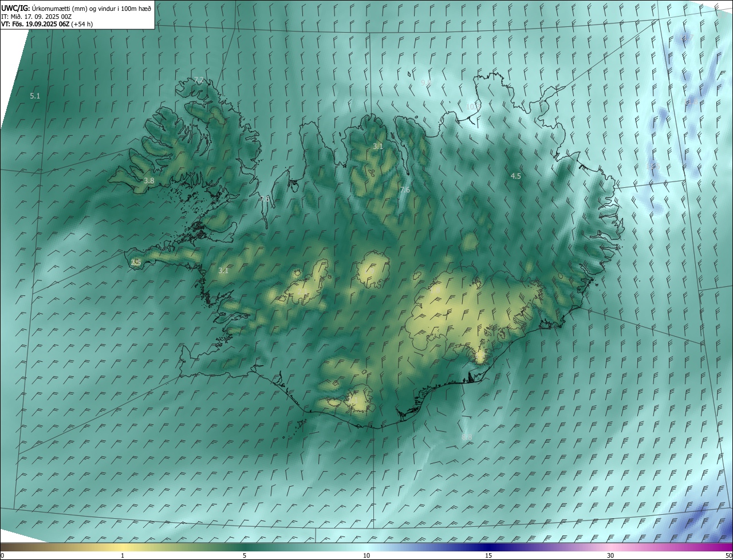Click the 0 tick on the color scale

click(2, 556)
